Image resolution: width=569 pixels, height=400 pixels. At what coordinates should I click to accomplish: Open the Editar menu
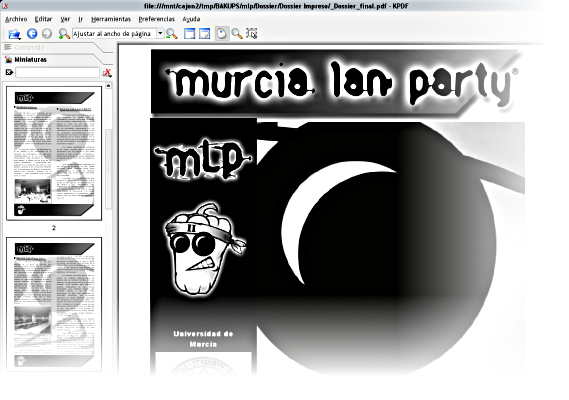pyautogui.click(x=43, y=19)
